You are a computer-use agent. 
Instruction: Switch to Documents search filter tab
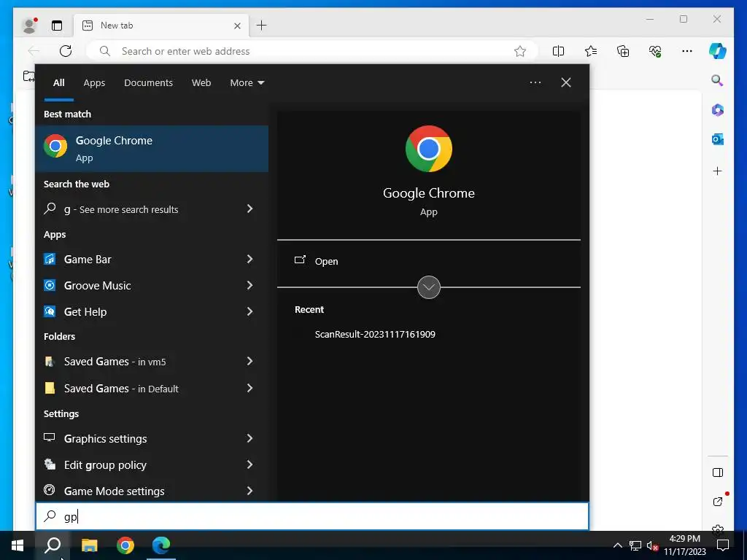tap(148, 82)
